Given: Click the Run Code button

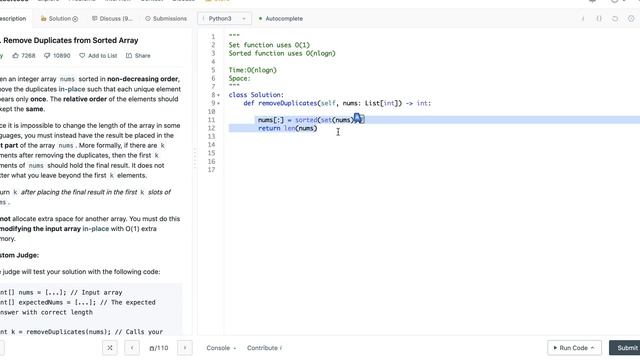Looking at the screenshot, I should tap(574, 348).
